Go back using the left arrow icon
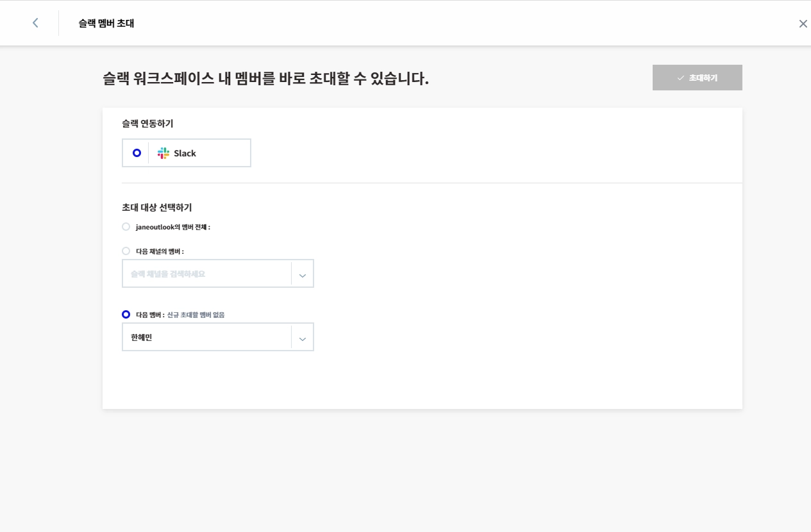 (35, 23)
